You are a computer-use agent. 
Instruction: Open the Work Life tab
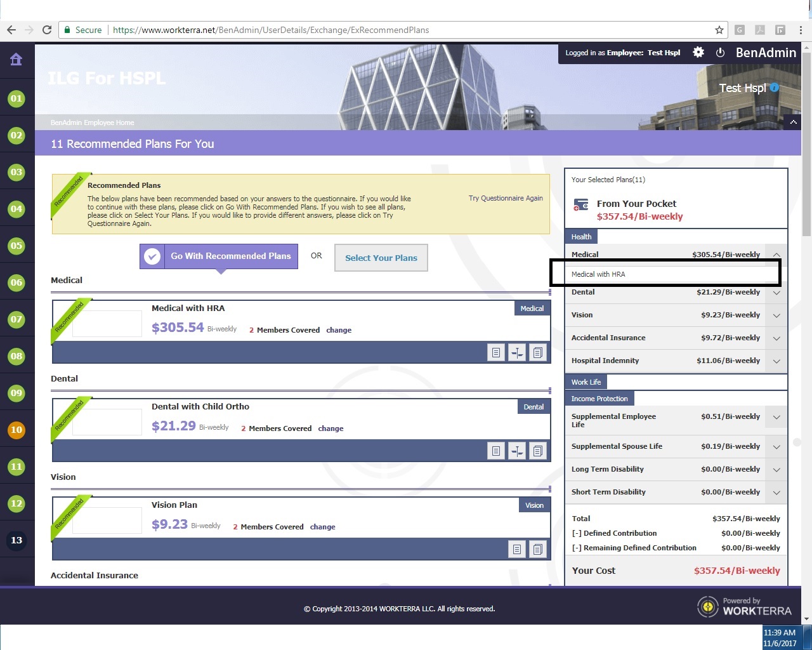586,382
